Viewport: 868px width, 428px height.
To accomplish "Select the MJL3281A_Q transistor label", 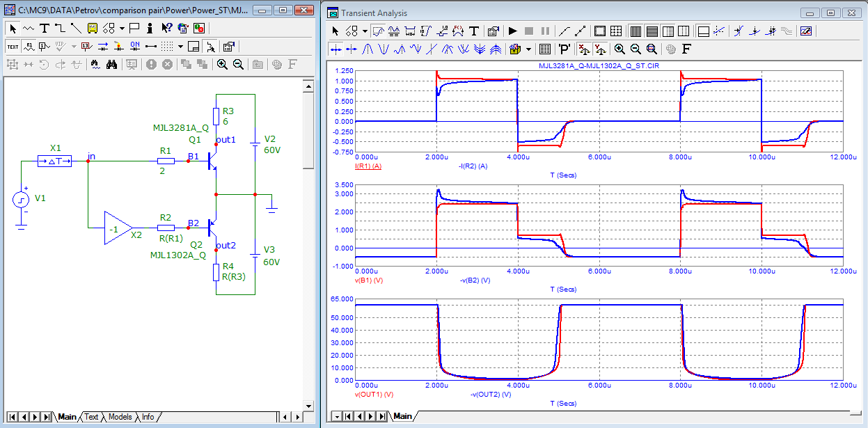I will (x=180, y=128).
